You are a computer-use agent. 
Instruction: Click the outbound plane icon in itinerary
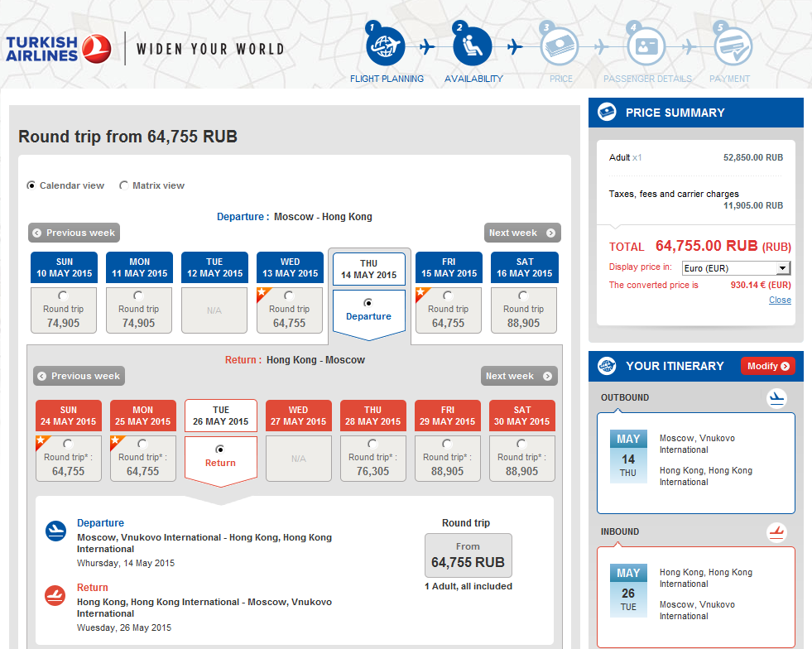[x=776, y=398]
